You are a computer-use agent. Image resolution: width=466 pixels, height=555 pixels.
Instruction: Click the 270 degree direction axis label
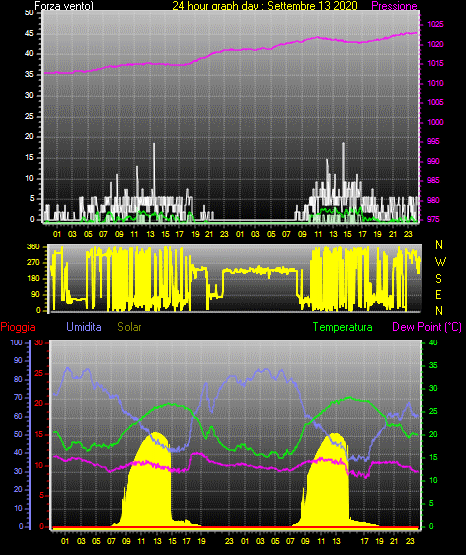[33, 263]
